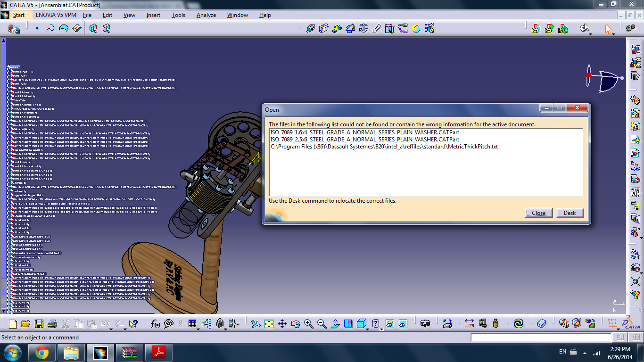Image resolution: width=644 pixels, height=362 pixels.
Task: Open Google Chrome from the taskbar
Action: coord(42,353)
